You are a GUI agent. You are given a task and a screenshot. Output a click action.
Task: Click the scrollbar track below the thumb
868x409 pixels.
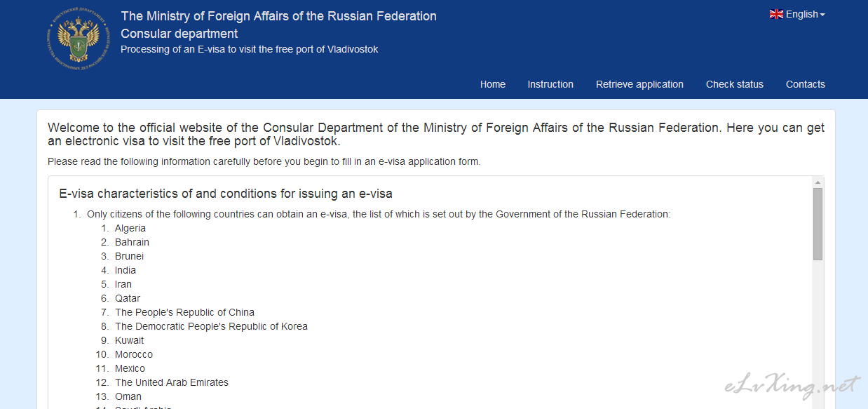(818, 334)
